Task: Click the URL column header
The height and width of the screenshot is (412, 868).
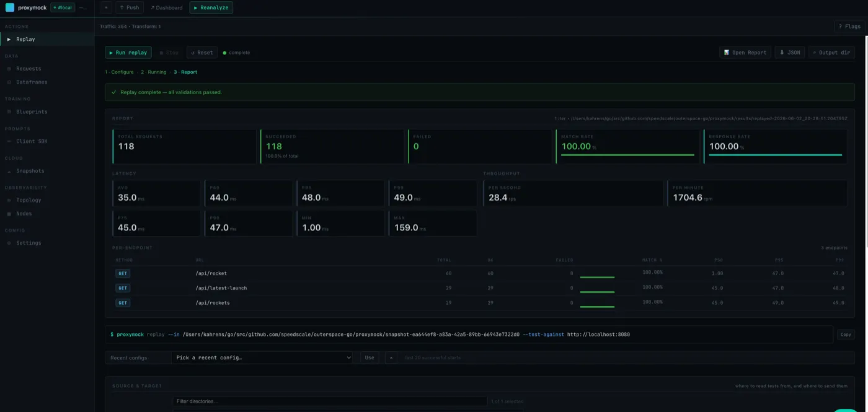Action: click(x=200, y=260)
